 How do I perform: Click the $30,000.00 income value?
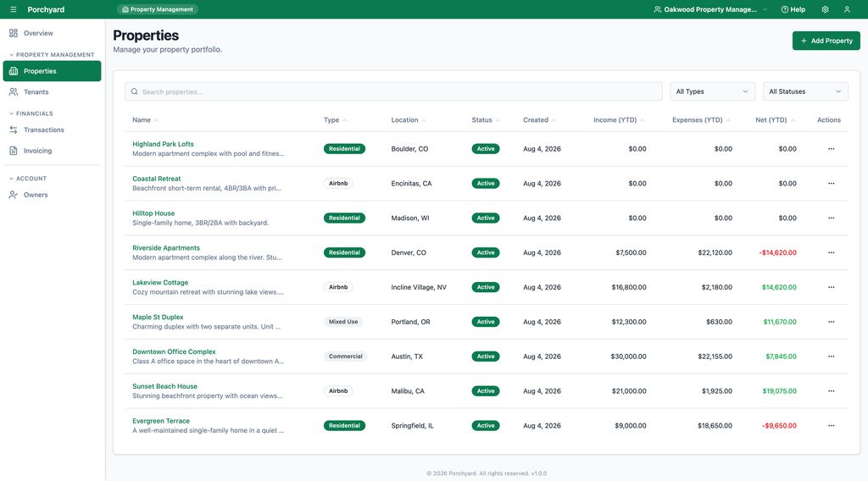coord(628,357)
